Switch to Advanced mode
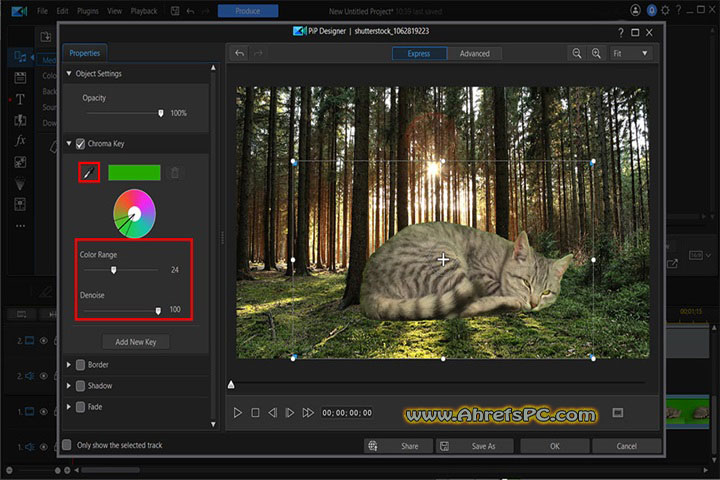Viewport: 720px width, 480px height. click(474, 53)
